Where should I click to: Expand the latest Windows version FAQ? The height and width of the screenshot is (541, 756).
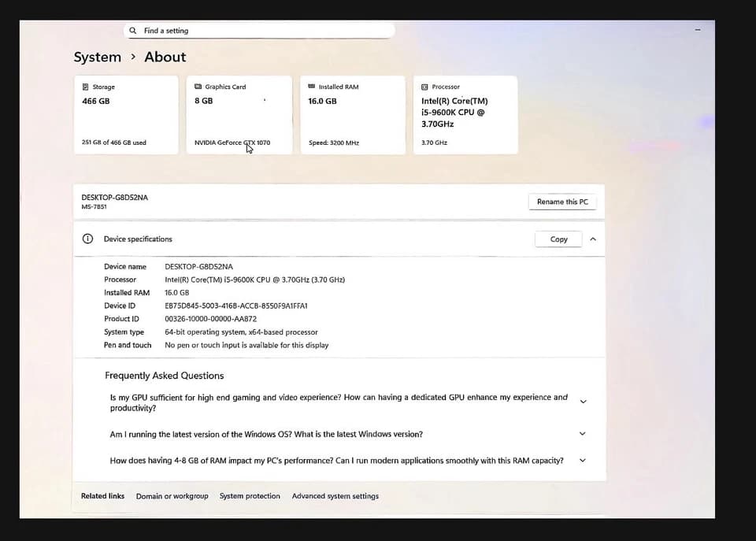pyautogui.click(x=583, y=433)
